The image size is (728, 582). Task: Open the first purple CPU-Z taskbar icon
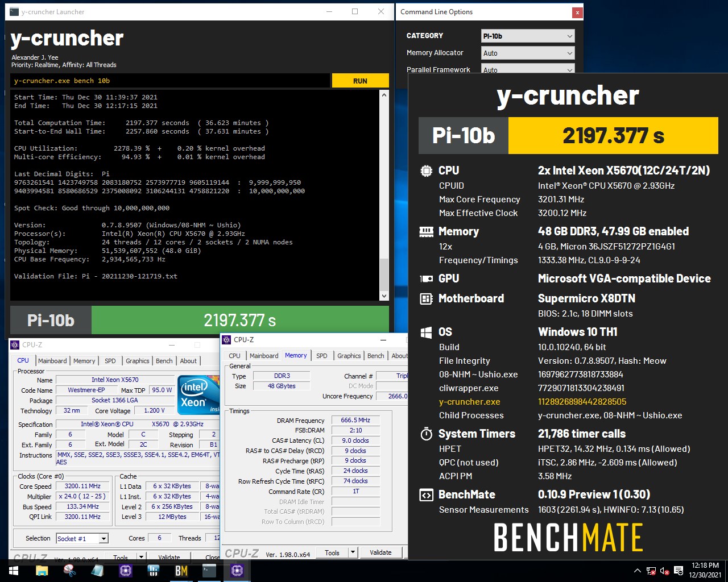click(125, 571)
